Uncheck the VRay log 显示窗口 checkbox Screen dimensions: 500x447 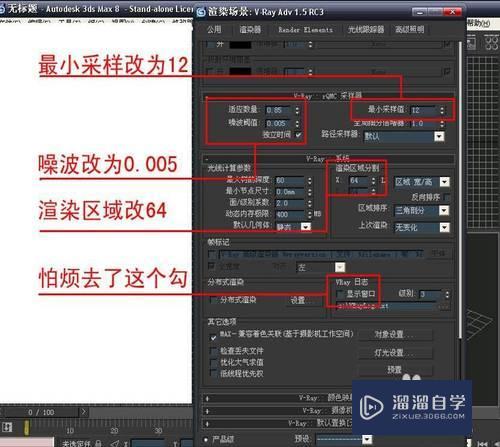coord(340,294)
